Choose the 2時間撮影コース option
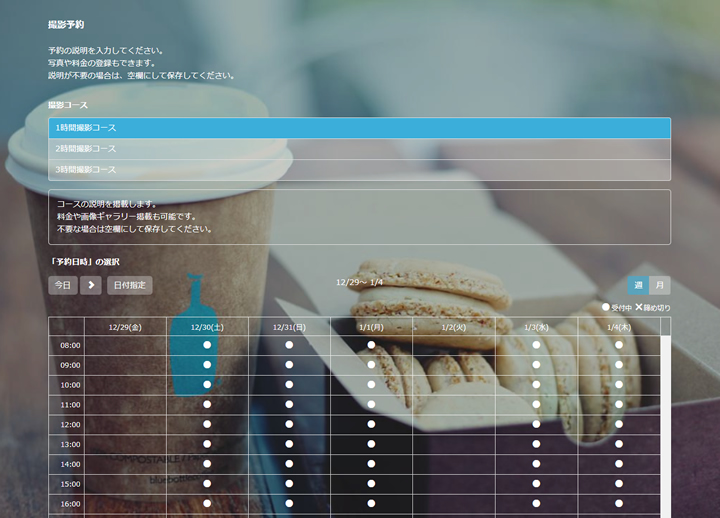Image resolution: width=720 pixels, height=518 pixels. pos(359,149)
